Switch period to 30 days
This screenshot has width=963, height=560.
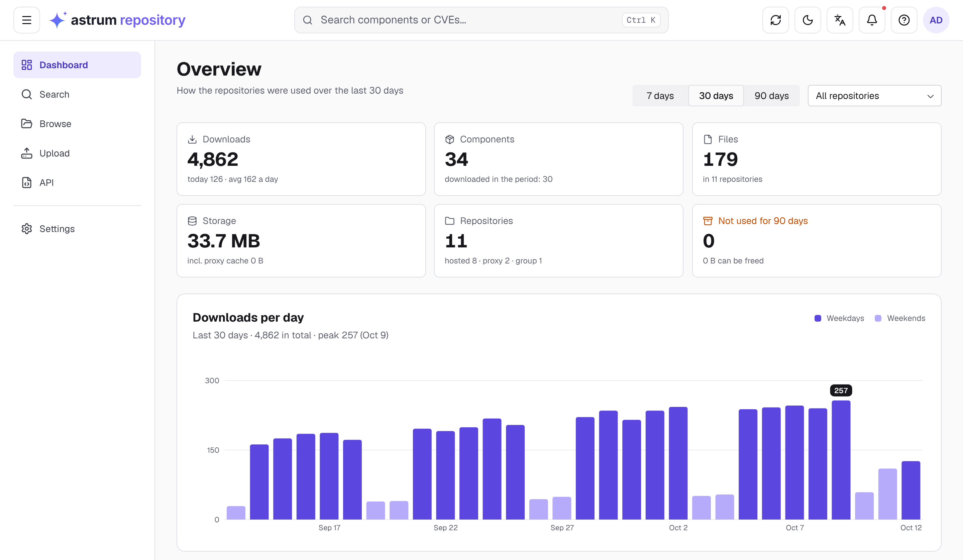[x=716, y=96]
